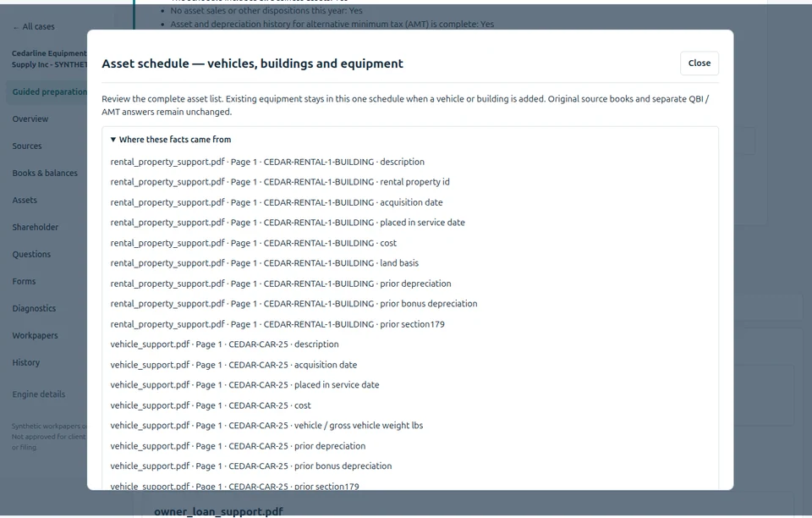Open Engine details in sidebar
Image resolution: width=812 pixels, height=518 pixels.
(x=39, y=394)
